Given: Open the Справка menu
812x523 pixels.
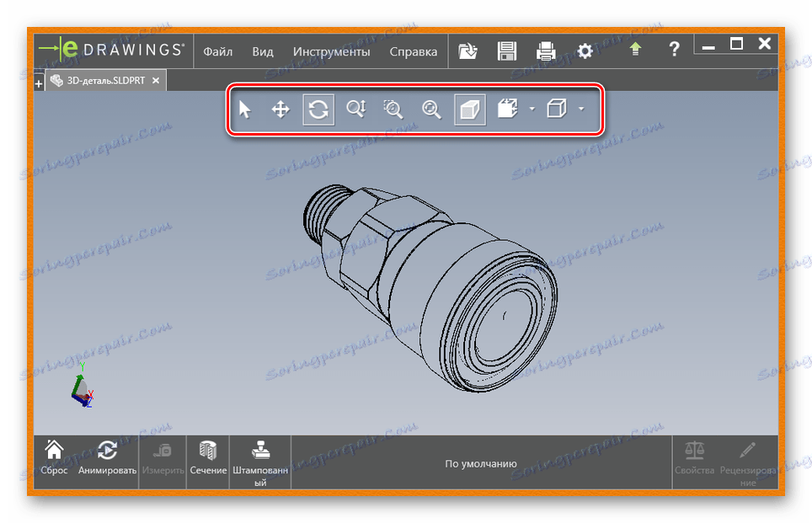Looking at the screenshot, I should [x=414, y=51].
